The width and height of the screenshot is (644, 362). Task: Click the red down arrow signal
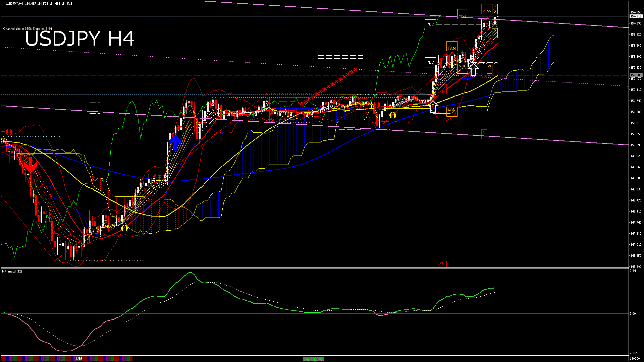point(31,165)
